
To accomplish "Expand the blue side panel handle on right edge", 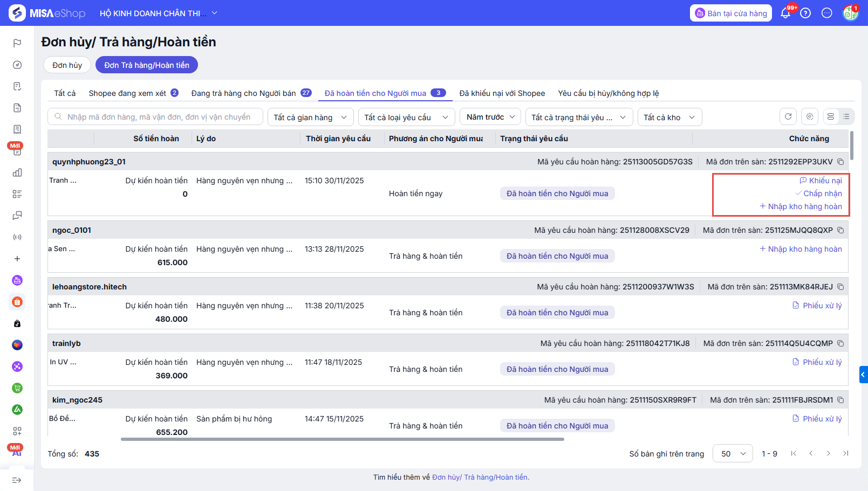I will (x=863, y=375).
